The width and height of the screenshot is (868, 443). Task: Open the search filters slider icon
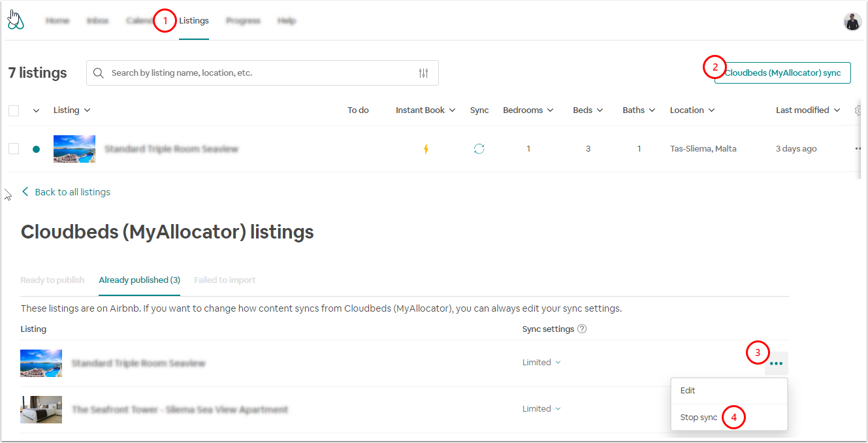pos(424,73)
